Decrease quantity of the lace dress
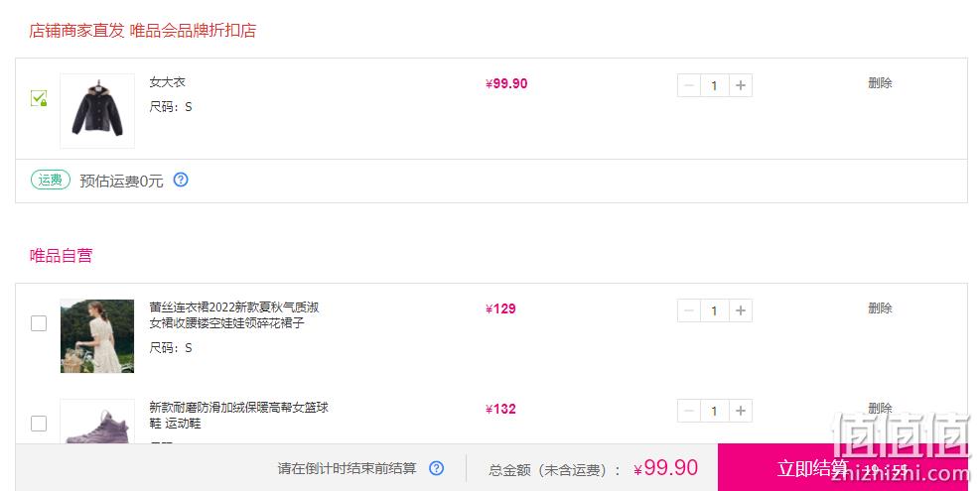 (689, 310)
